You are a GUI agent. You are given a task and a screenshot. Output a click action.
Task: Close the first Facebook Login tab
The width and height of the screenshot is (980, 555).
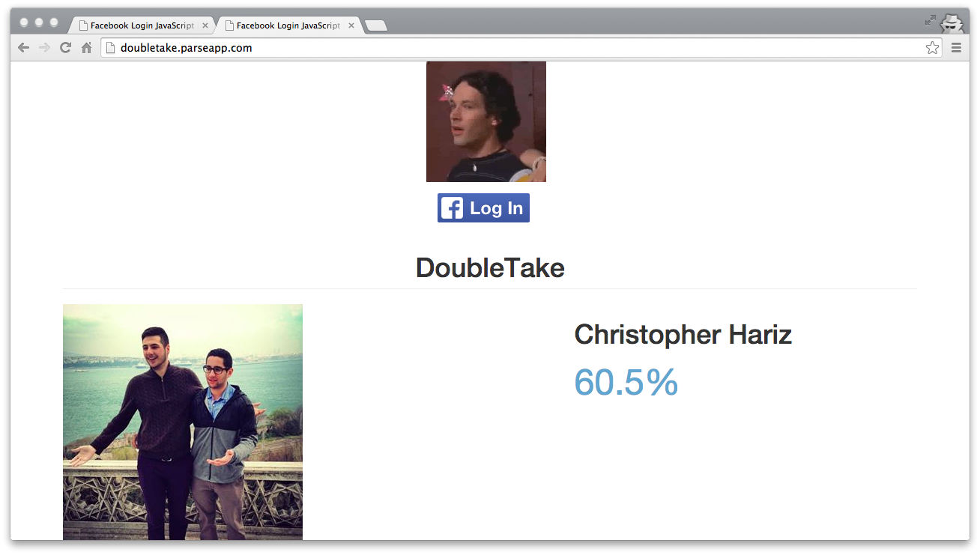click(x=205, y=25)
